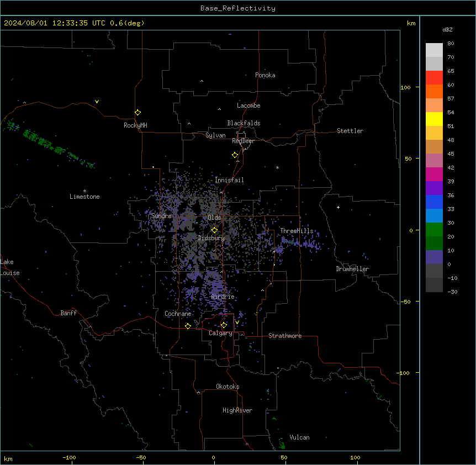
Task: Click the purple 10 dBZ color swatch
Action: pyautogui.click(x=434, y=257)
